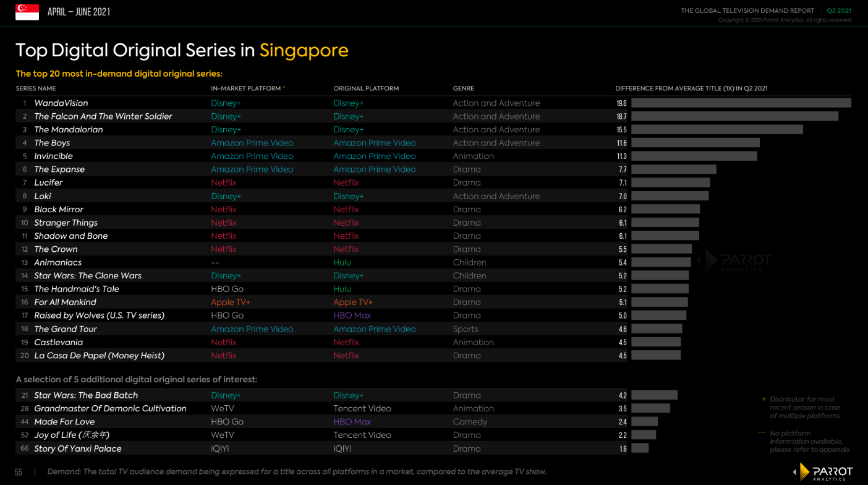Click the 4.2 value for The Bad Batch

pyautogui.click(x=623, y=395)
